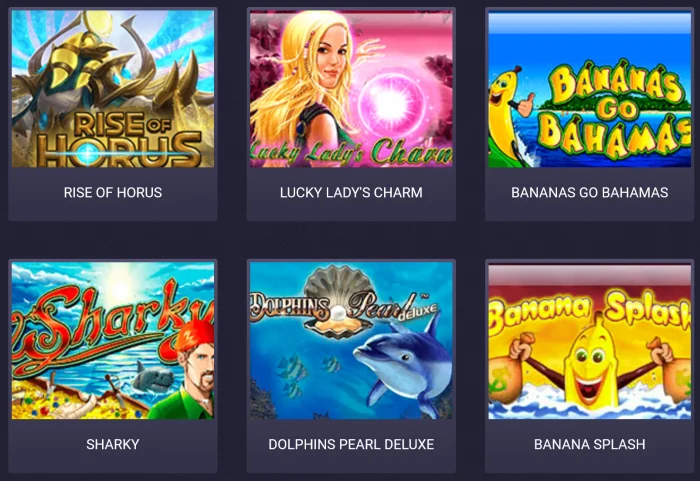Open the Dolphins Pearl Deluxe thumbnail
This screenshot has width=700, height=481.
[x=351, y=341]
